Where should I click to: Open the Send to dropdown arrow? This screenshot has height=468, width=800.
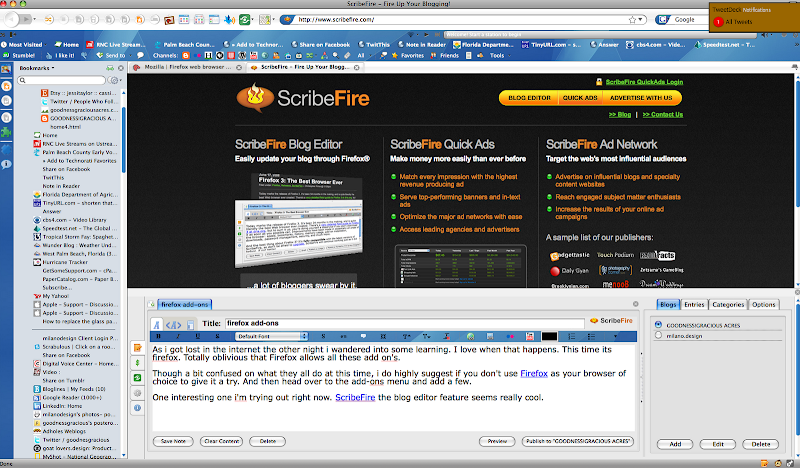129,55
